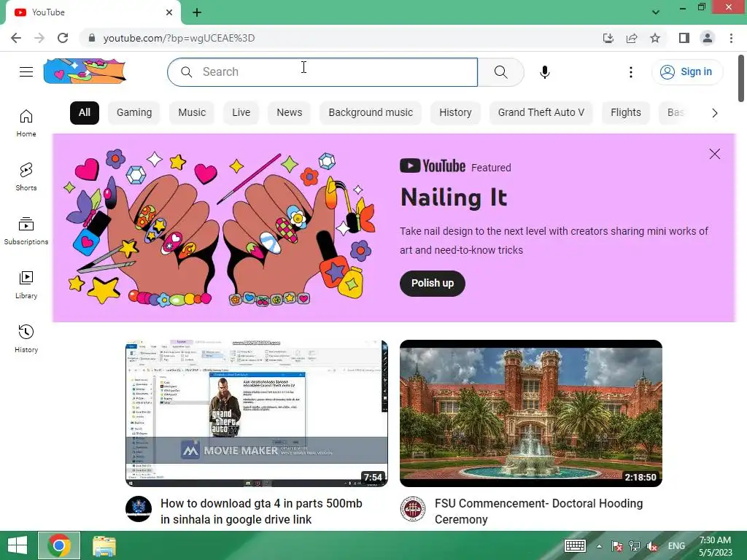Click the browser forward arrow
The height and width of the screenshot is (560, 747).
[x=39, y=38]
